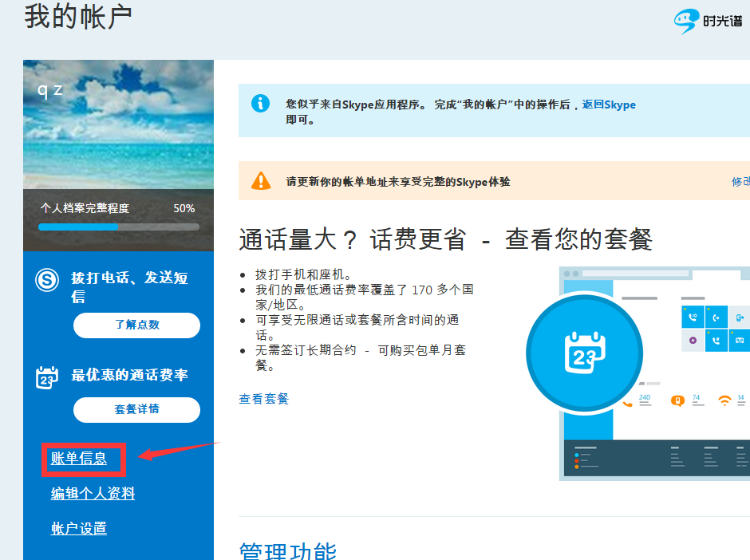This screenshot has width=750, height=560.
Task: Click the blue info icon in the notice banner
Action: pos(260,103)
